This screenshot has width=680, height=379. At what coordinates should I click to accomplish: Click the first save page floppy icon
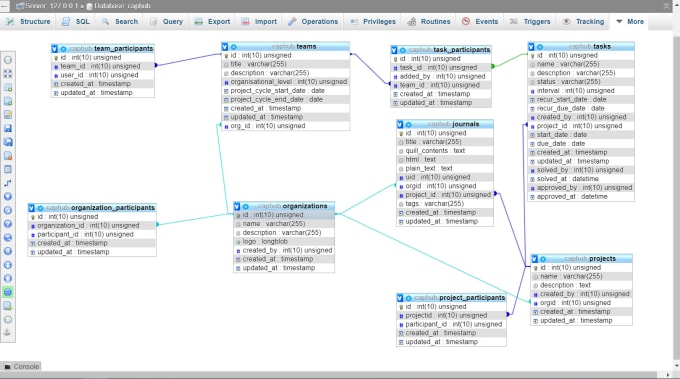(x=8, y=128)
